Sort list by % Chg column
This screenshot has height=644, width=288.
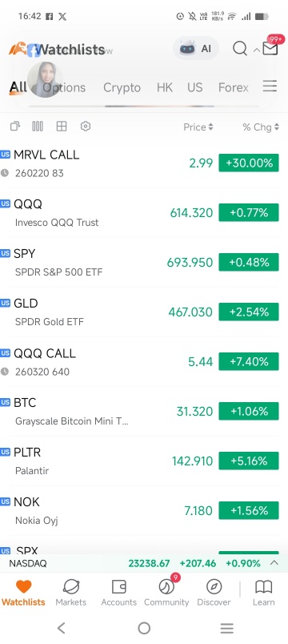tap(261, 127)
